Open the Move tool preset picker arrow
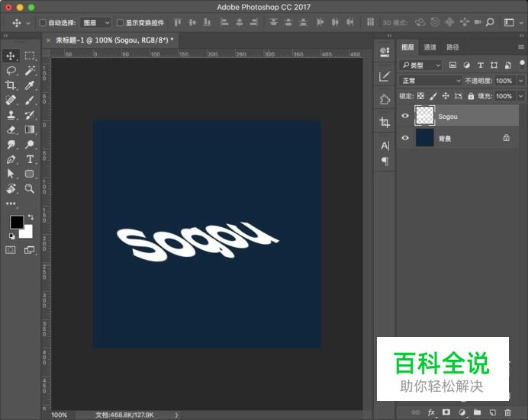 pos(28,23)
